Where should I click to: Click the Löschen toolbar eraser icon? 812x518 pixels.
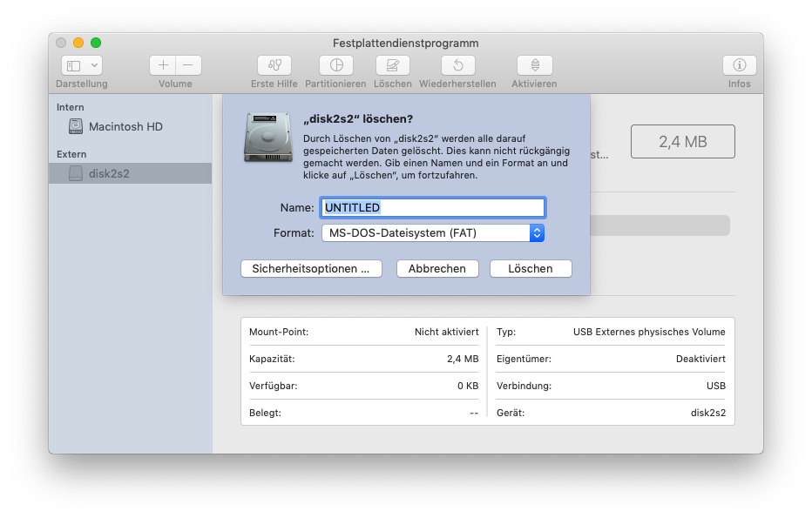[x=393, y=65]
